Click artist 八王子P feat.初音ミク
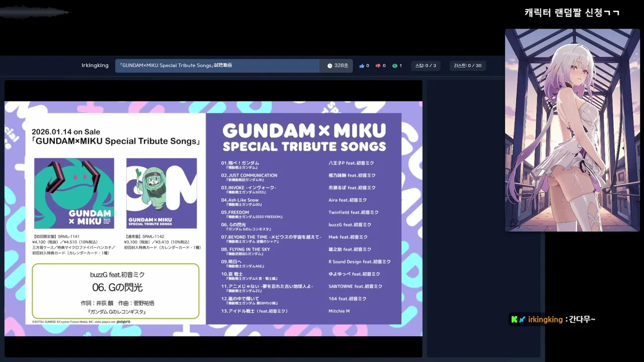 tap(351, 163)
